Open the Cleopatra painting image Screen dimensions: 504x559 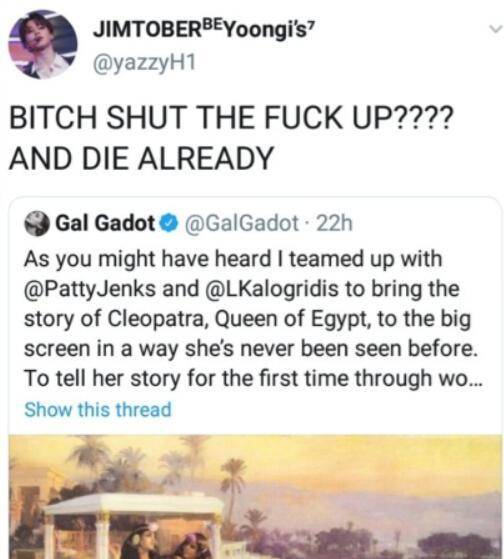[255, 497]
